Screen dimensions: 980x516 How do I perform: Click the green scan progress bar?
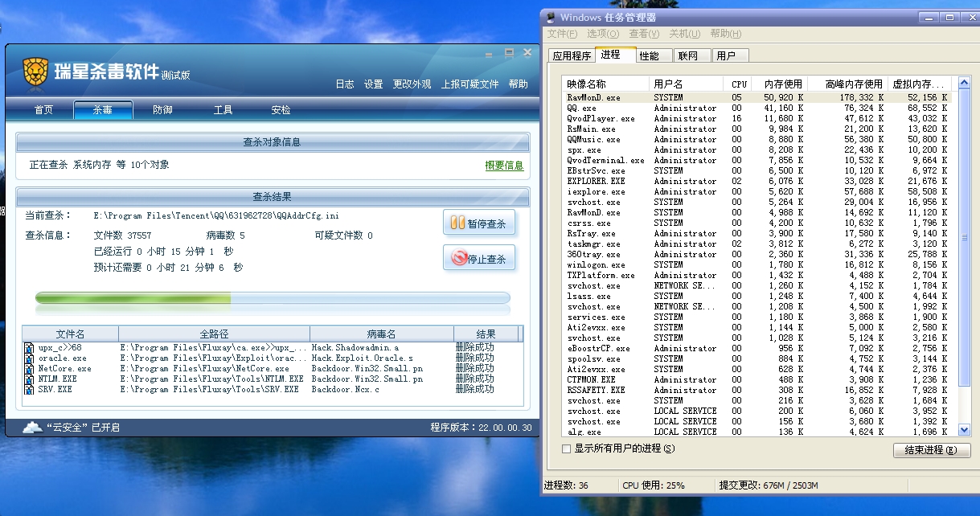point(133,298)
